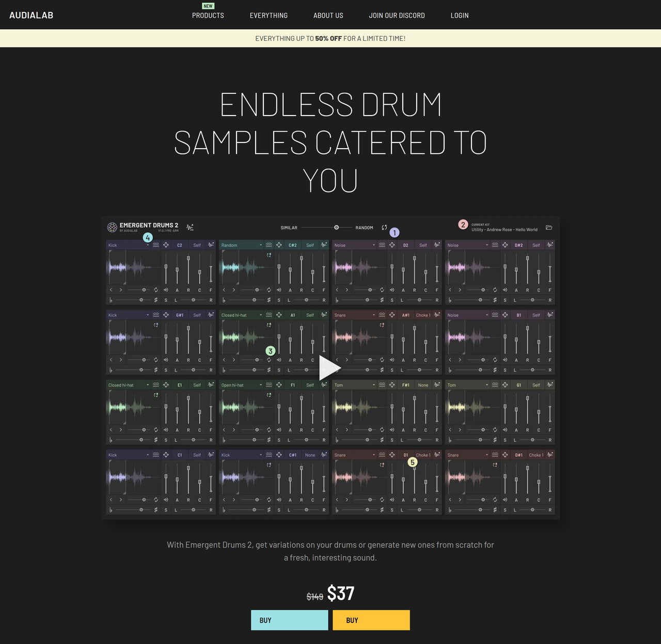This screenshot has height=644, width=661.
Task: Adjust the Similar to Random slider
Action: tap(326, 228)
